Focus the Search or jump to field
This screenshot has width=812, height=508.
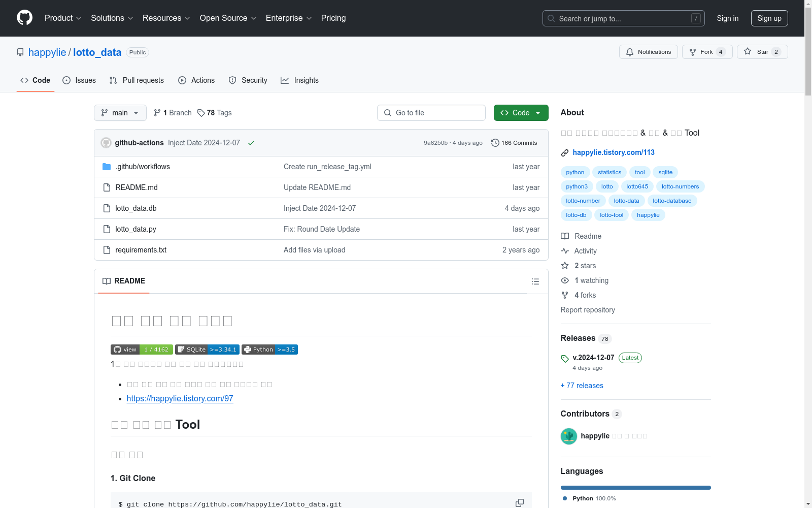[623, 18]
